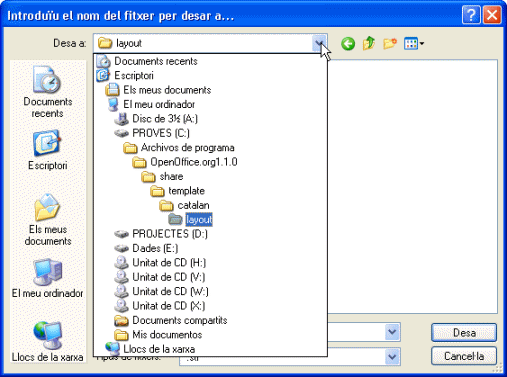The image size is (507, 377).
Task: Go back using the green arrow icon
Action: pyautogui.click(x=348, y=44)
